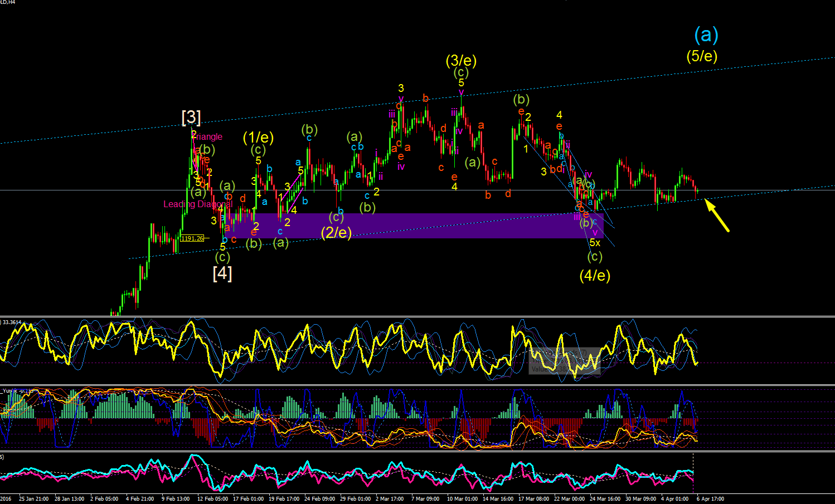This screenshot has width=835, height=504.
Task: Select the blue (a) wave label
Action: pyautogui.click(x=706, y=35)
